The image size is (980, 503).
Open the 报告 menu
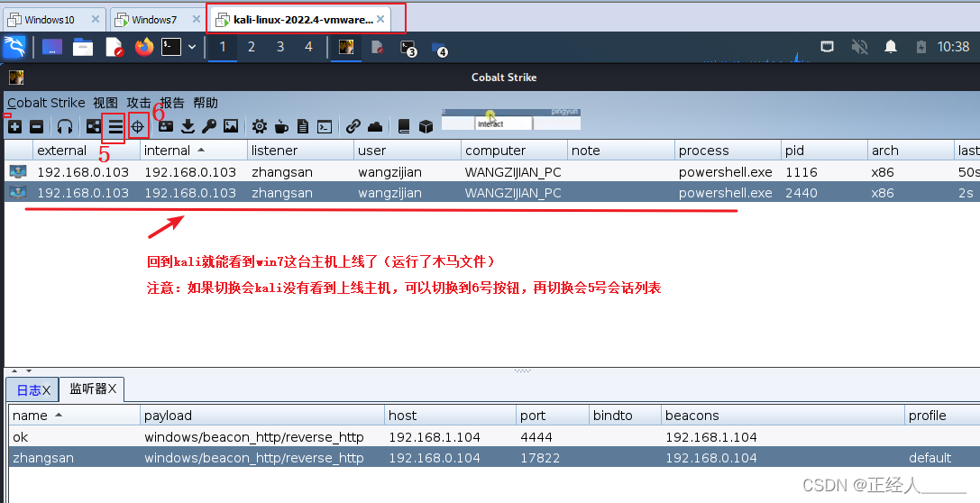172,103
